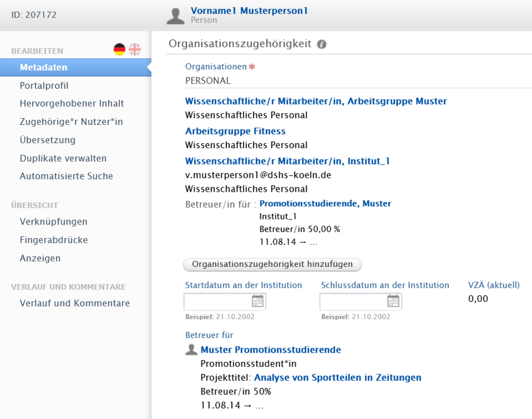
Task: Focus the Startdatum an der Institution field
Action: tap(225, 301)
